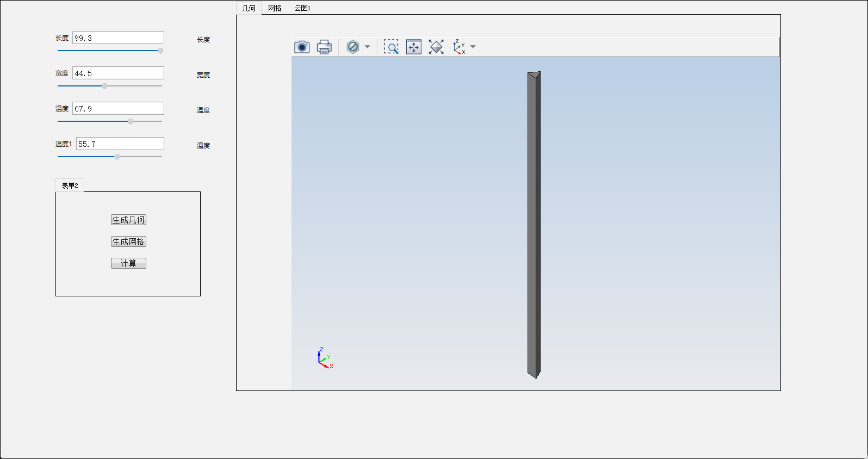Switch to the 网格 tab
Viewport: 868px width, 459px height.
coord(275,8)
